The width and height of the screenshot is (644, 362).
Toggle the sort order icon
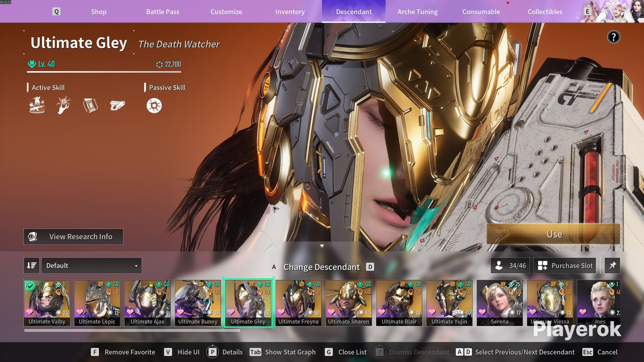point(32,266)
